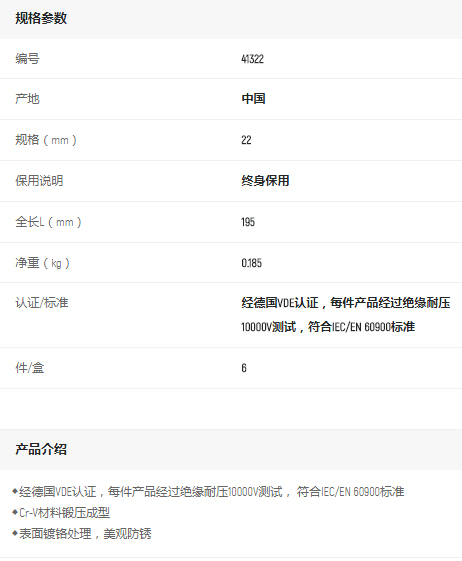Image resolution: width=462 pixels, height=561 pixels.
Task: Click the 规格参数 section header
Action: [41, 18]
